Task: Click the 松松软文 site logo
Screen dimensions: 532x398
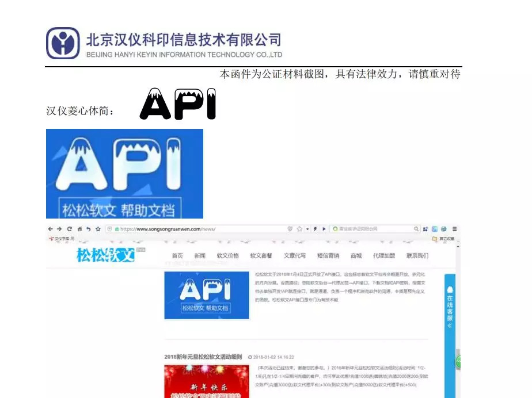Action: tap(106, 255)
